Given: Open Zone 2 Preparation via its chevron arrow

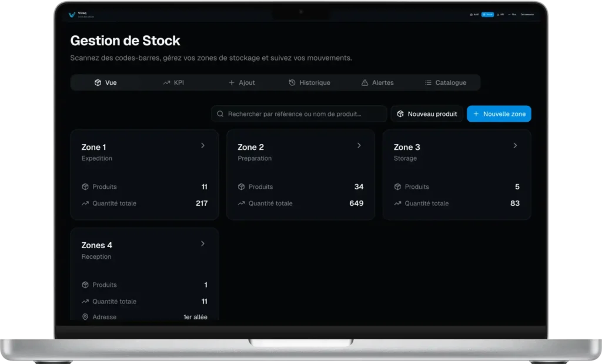Looking at the screenshot, I should pos(359,146).
